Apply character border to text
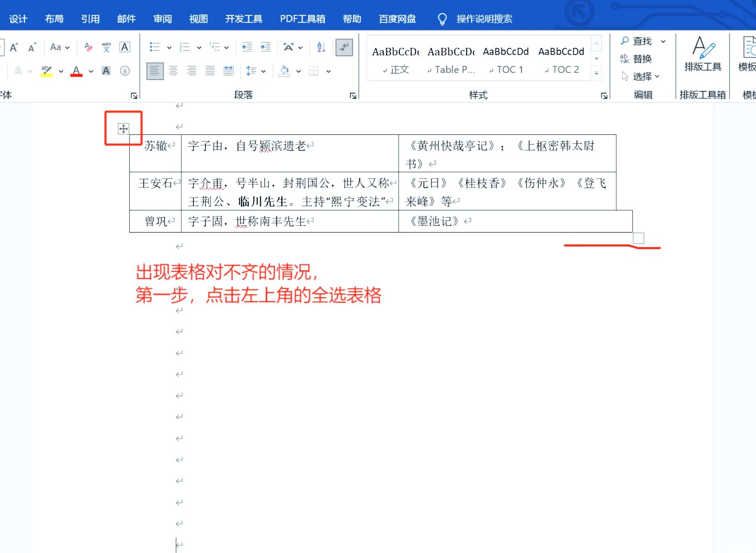Viewport: 756px width, 553px height. click(x=125, y=47)
